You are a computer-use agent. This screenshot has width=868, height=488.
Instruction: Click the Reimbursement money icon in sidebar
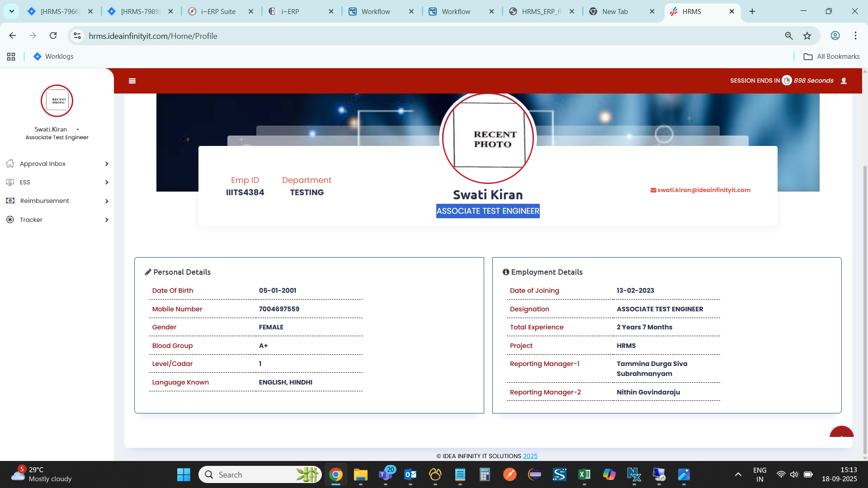[10, 201]
